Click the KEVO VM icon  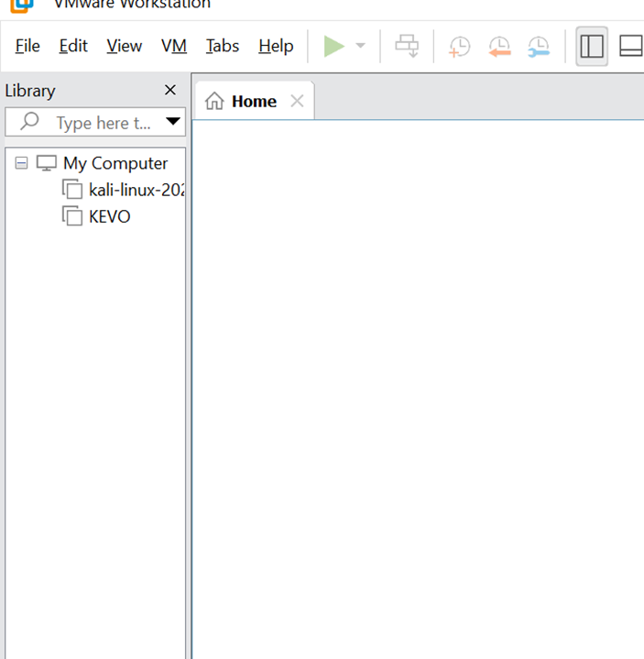click(72, 215)
